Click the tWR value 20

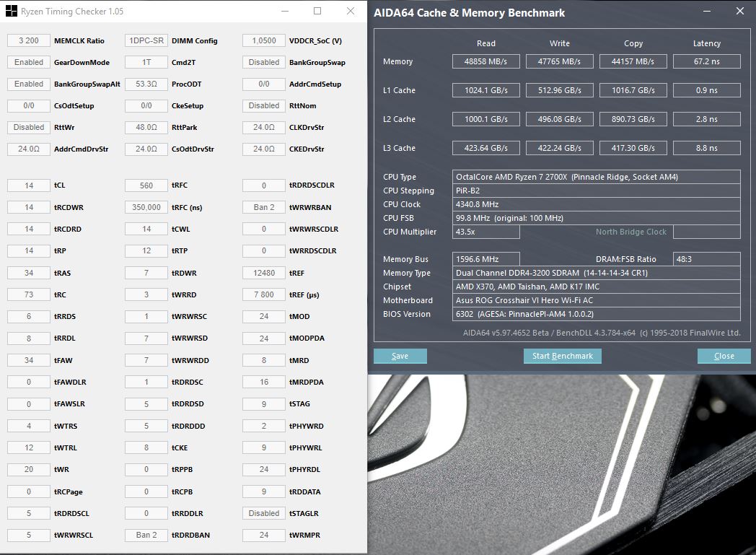(x=29, y=469)
